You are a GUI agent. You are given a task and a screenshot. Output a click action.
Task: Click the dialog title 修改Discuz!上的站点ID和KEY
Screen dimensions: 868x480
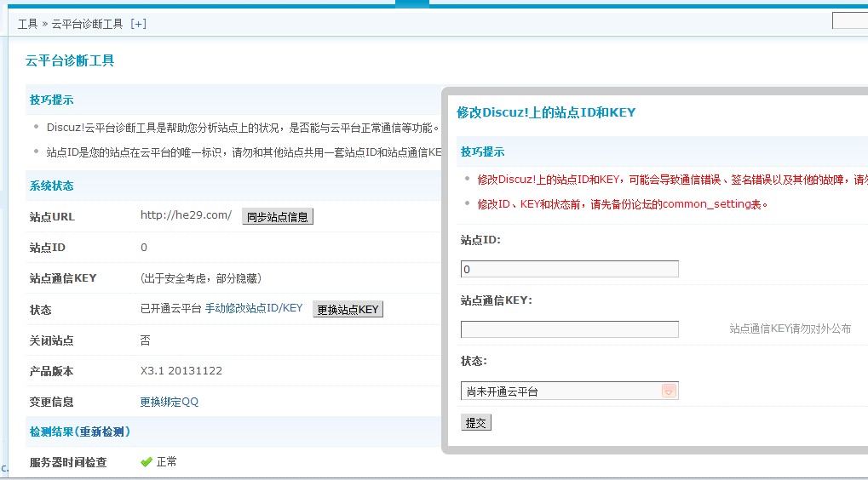[546, 112]
